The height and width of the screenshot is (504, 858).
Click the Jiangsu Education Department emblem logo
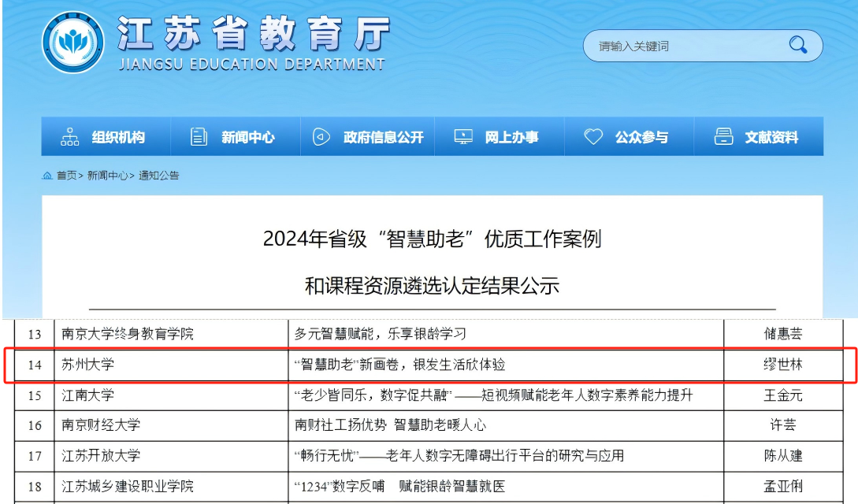tap(73, 43)
